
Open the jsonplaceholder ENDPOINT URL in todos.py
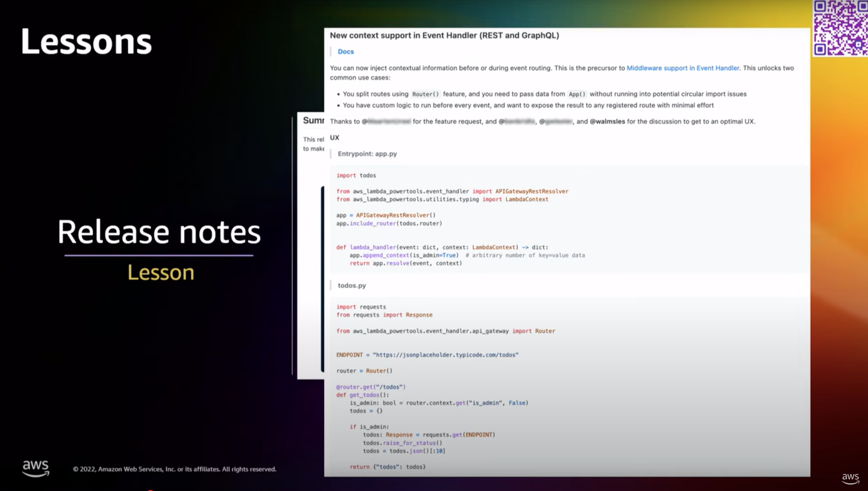445,354
